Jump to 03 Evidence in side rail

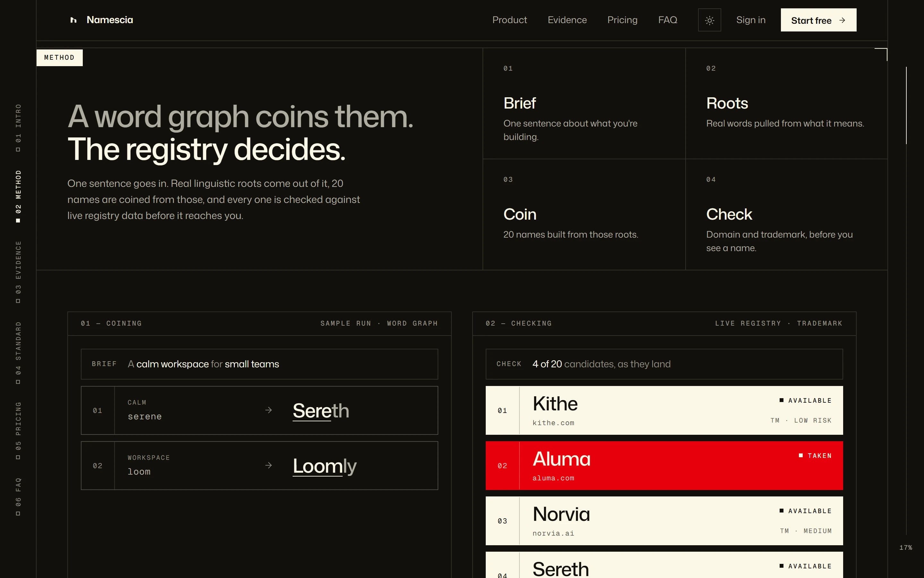point(18,272)
